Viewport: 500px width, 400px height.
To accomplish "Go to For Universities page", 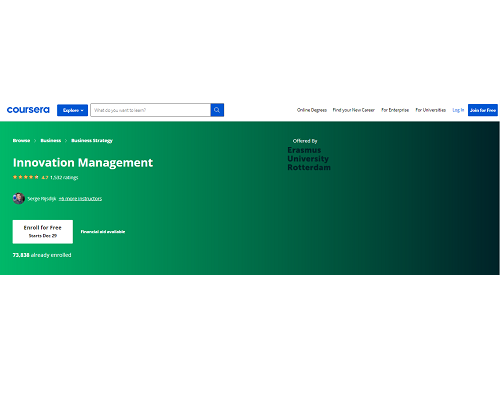I will [430, 110].
